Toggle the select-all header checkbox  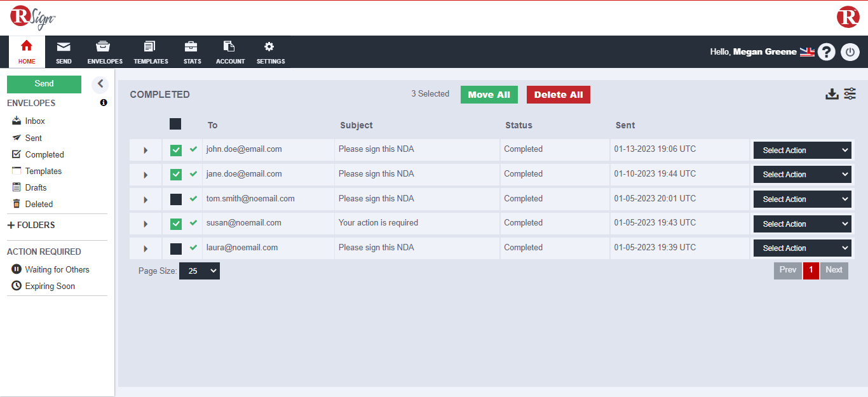coord(175,124)
